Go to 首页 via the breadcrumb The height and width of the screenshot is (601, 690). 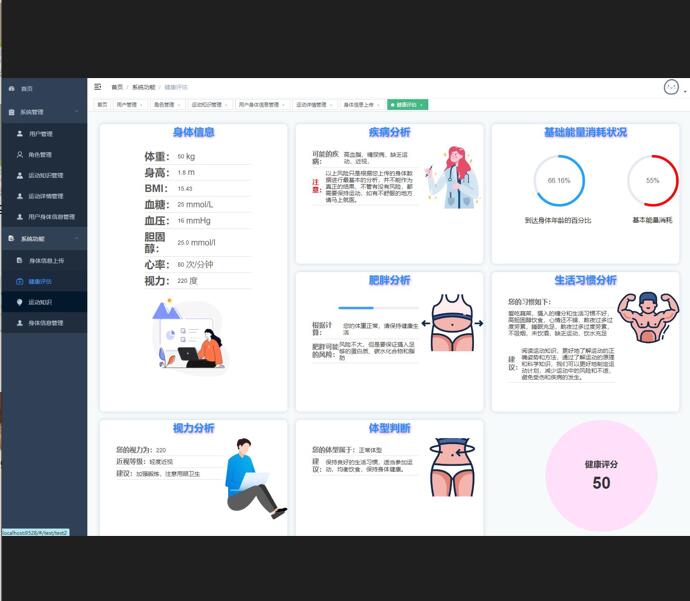click(x=117, y=87)
